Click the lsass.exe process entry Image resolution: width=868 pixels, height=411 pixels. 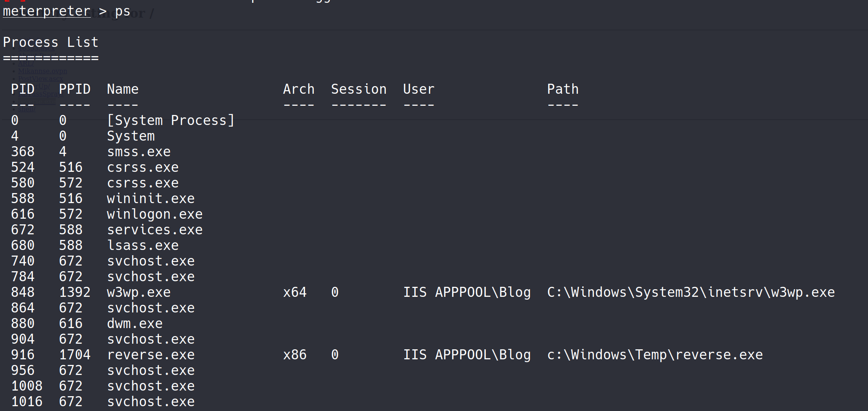[142, 246]
